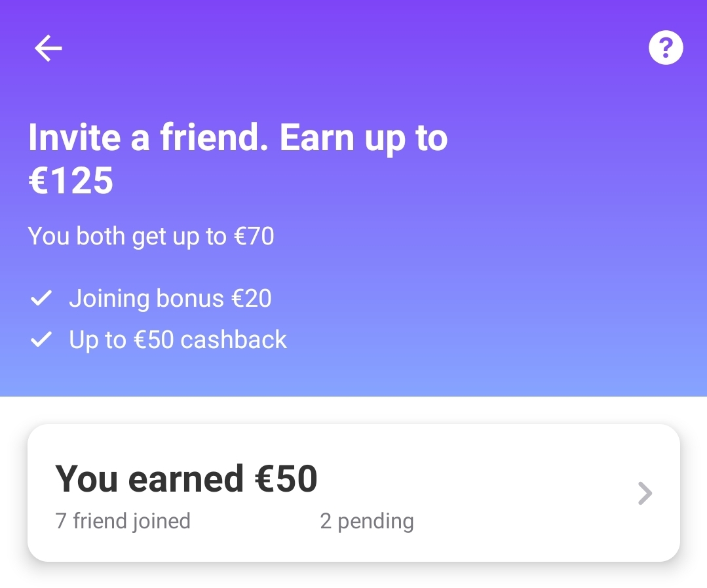Expand earnings details with the right chevron
The height and width of the screenshot is (588, 707).
(x=645, y=494)
